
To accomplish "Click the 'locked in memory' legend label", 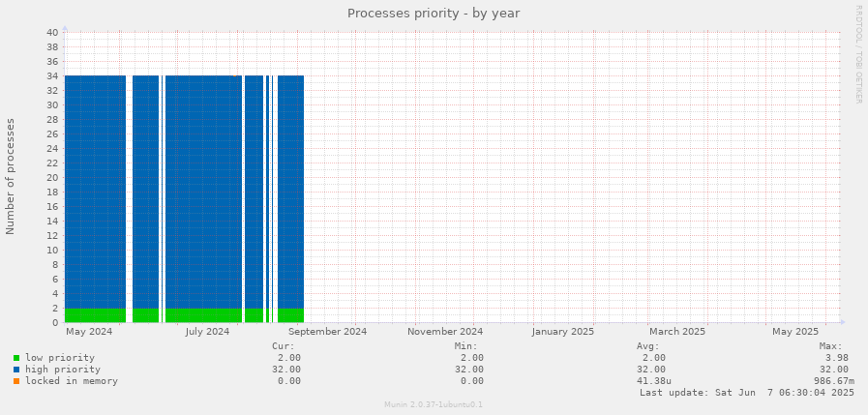I will [72, 381].
